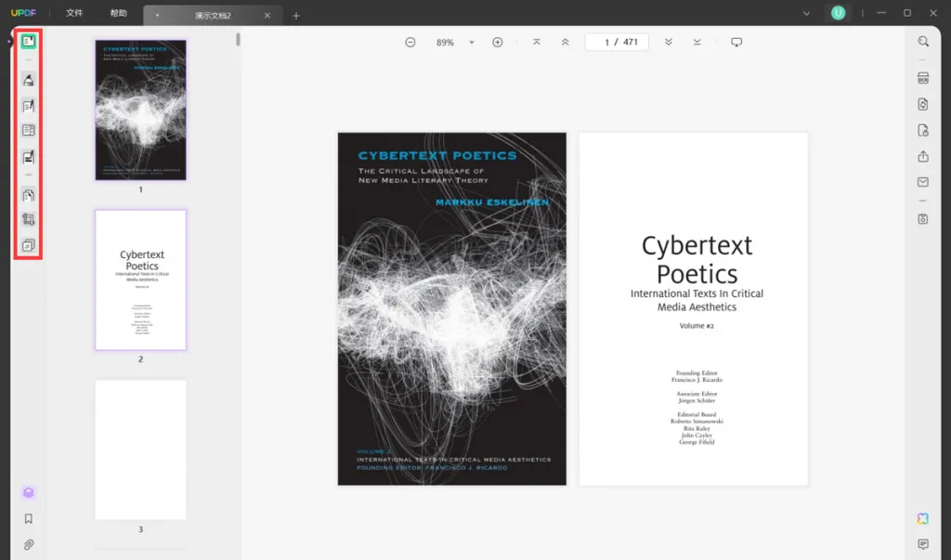
Task: Add a new tab with plus button
Action: (296, 16)
